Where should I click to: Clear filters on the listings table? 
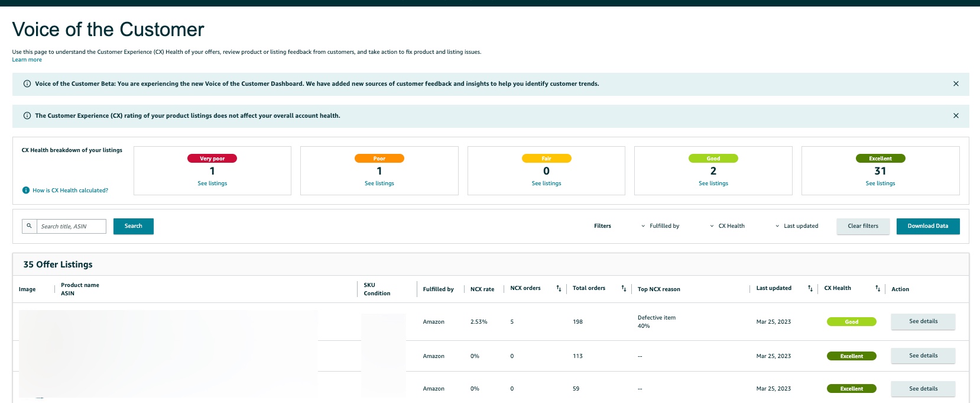tap(863, 226)
